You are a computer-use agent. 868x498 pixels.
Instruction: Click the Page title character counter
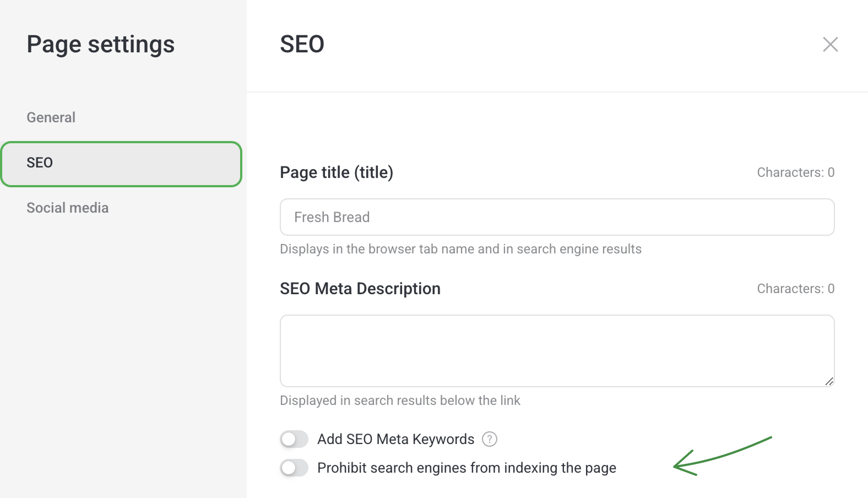tap(795, 172)
